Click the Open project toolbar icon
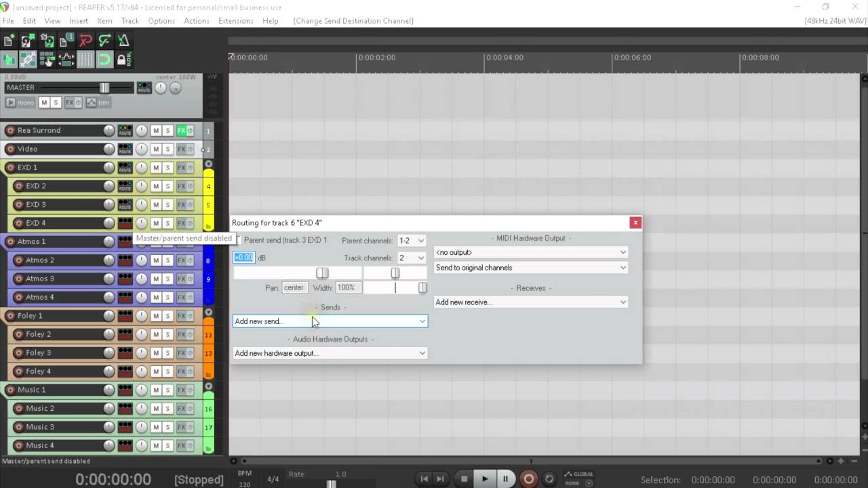This screenshot has width=868, height=488. coord(28,41)
